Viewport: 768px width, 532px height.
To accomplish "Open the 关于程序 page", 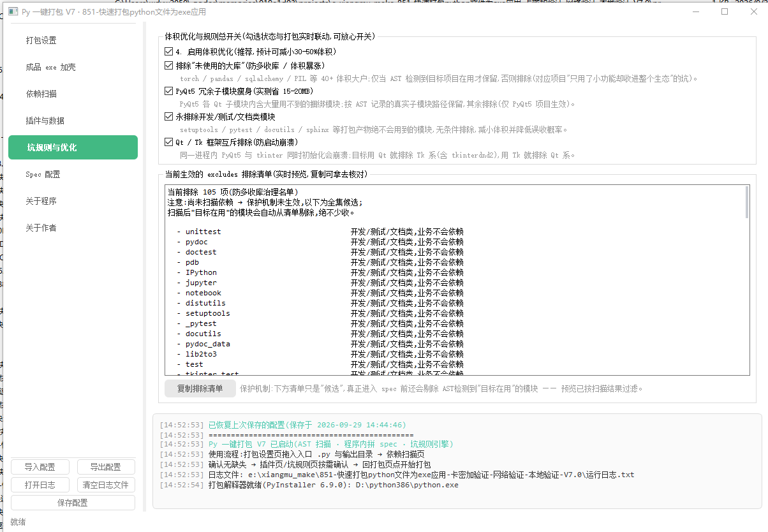I will [x=73, y=201].
